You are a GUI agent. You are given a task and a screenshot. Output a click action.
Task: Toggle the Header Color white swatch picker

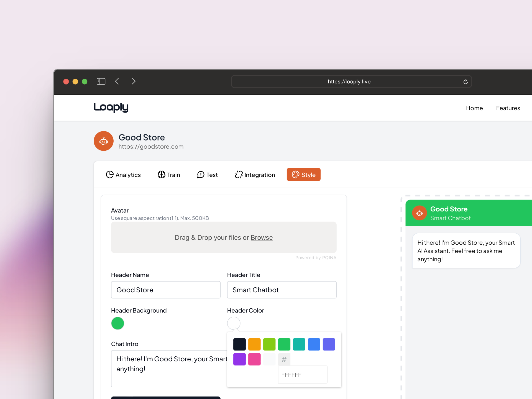(x=234, y=323)
